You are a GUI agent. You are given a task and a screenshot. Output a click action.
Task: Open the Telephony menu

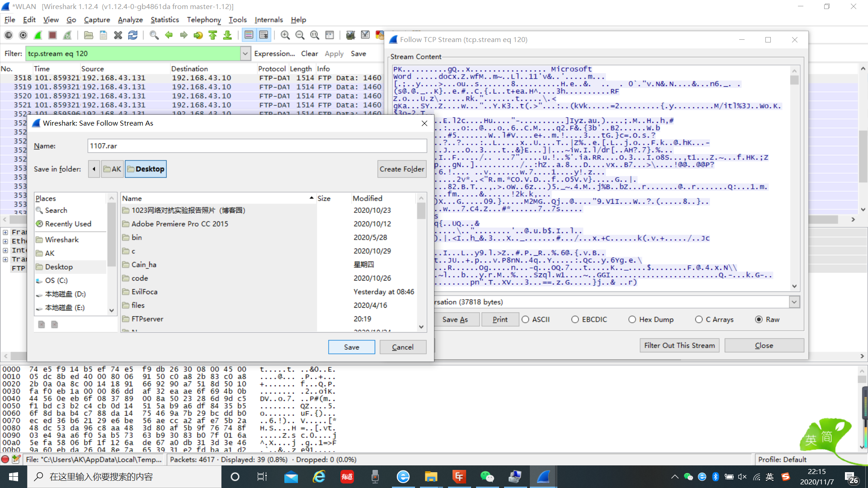pos(204,20)
